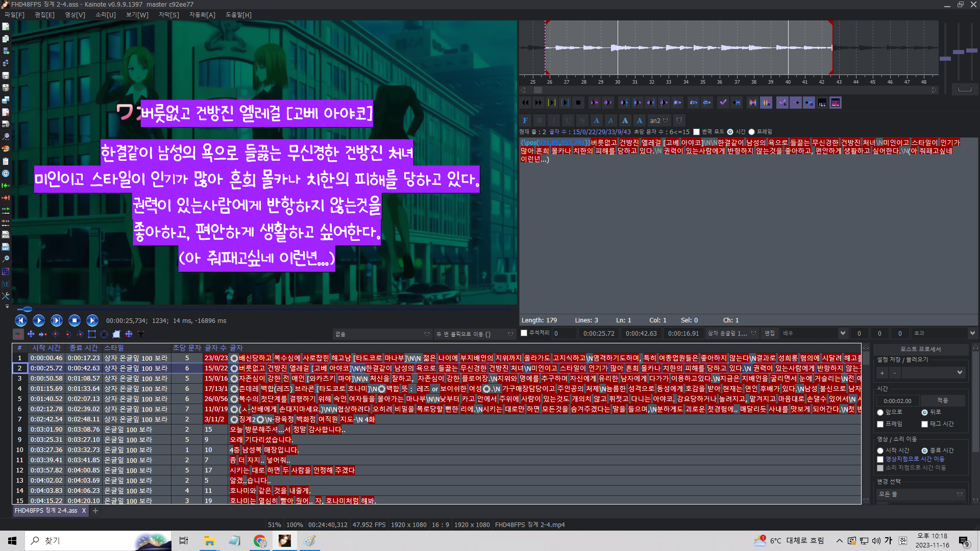This screenshot has height=551, width=980.
Task: Click the shift time field 0:00:02.00
Action: pyautogui.click(x=898, y=400)
